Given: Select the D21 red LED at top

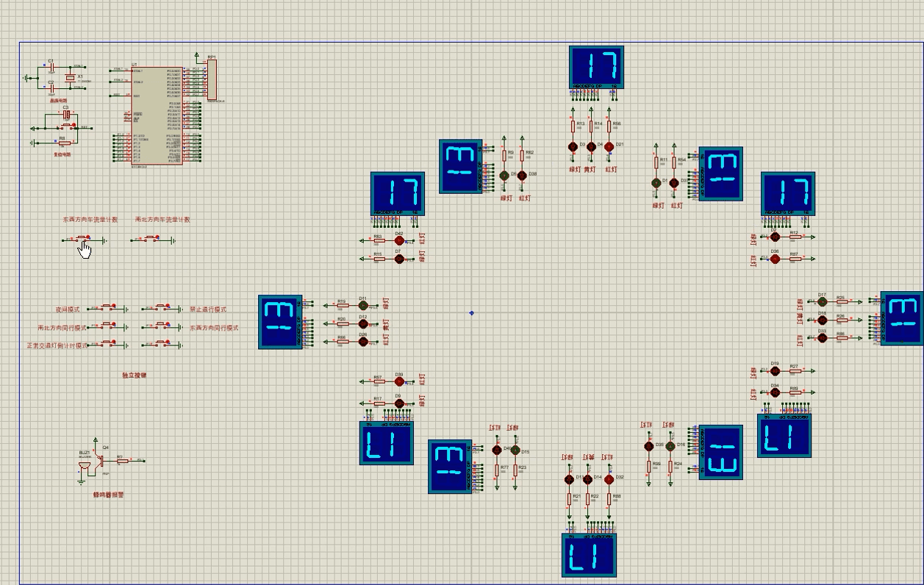Looking at the screenshot, I should coord(609,147).
